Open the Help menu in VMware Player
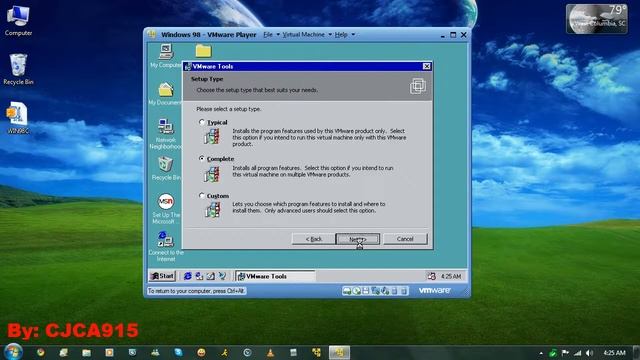 tap(341, 35)
